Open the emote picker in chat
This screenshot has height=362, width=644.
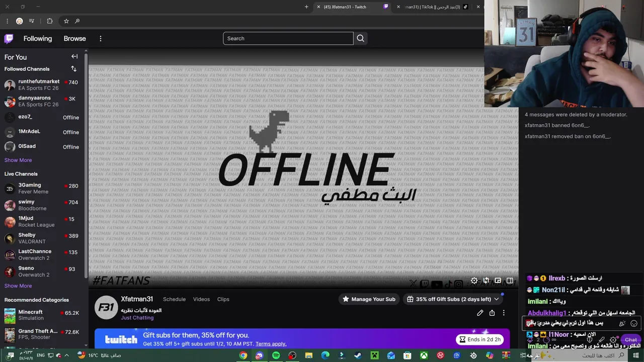634,323
